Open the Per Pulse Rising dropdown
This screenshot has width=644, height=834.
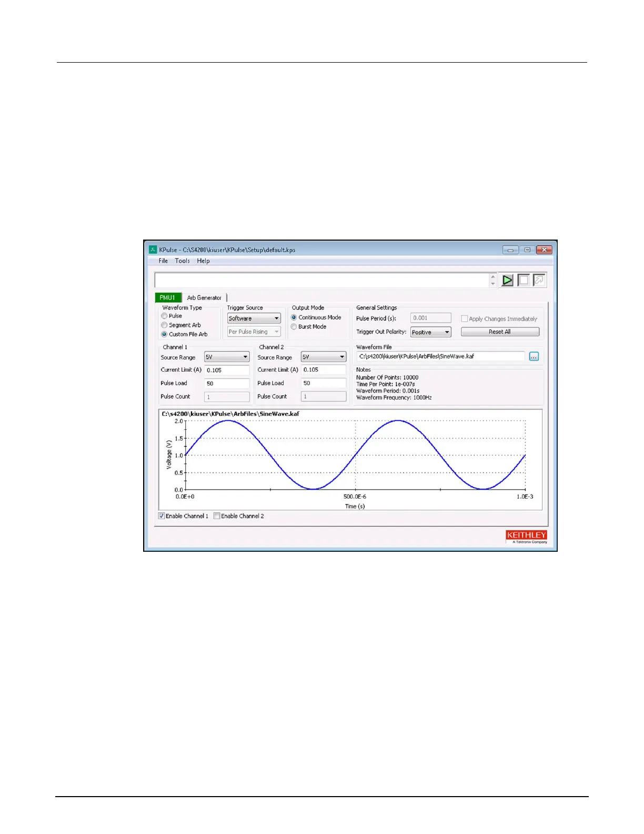pyautogui.click(x=254, y=332)
